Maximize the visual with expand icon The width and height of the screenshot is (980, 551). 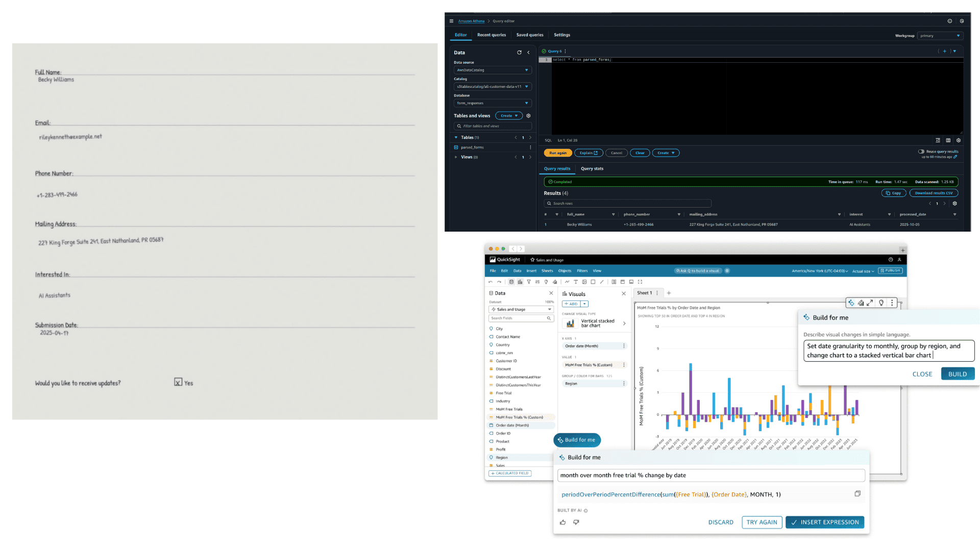click(870, 303)
